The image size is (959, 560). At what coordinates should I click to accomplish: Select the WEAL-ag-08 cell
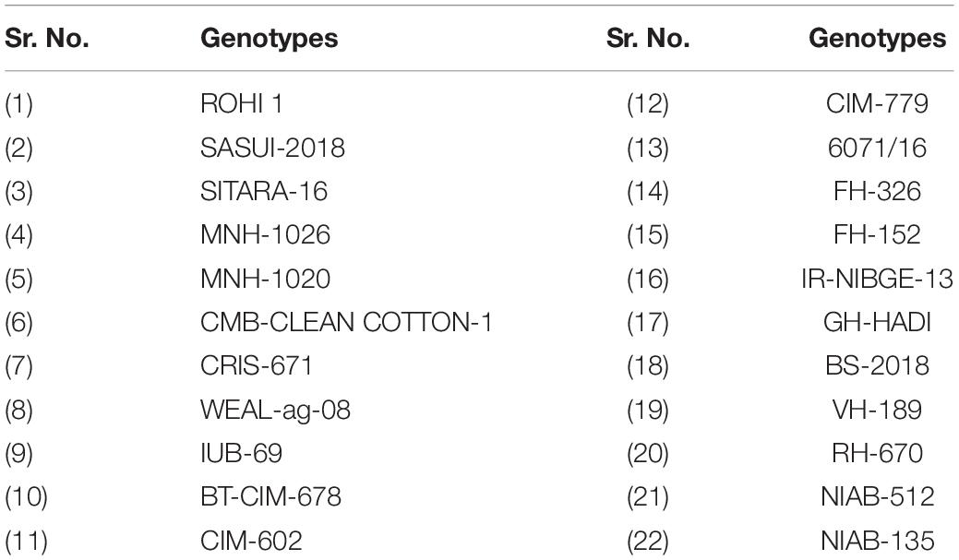click(x=275, y=411)
